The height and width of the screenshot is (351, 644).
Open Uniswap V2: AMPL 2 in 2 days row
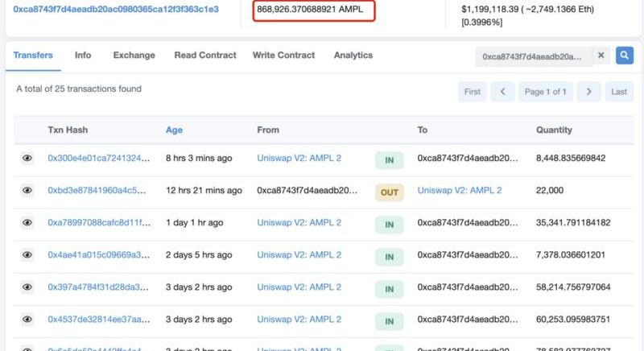(299, 254)
